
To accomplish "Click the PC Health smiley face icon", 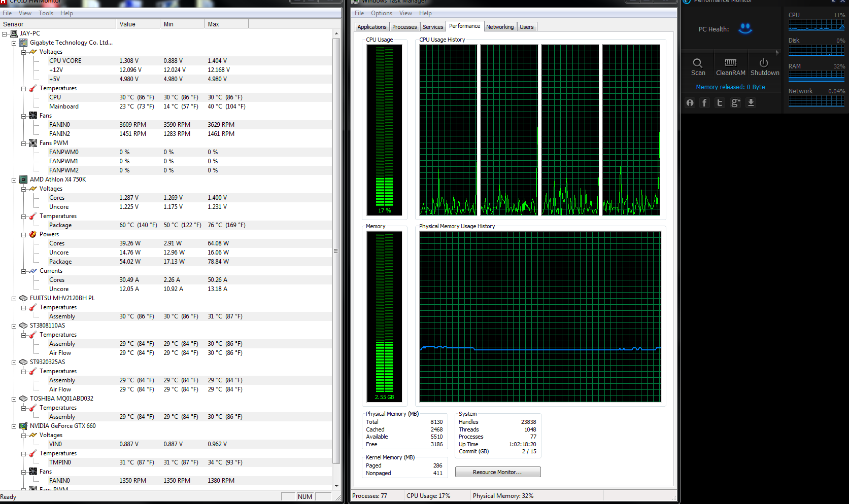I will click(x=745, y=28).
